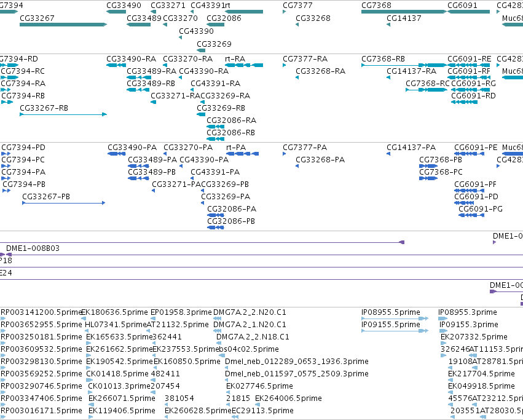Select protein CG32086-PB label

[231, 221]
